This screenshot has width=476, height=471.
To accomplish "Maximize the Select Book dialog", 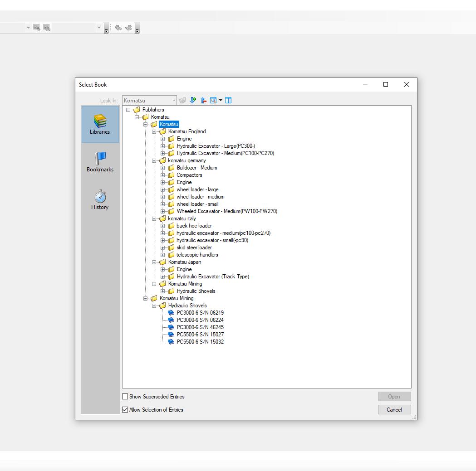I will (386, 84).
